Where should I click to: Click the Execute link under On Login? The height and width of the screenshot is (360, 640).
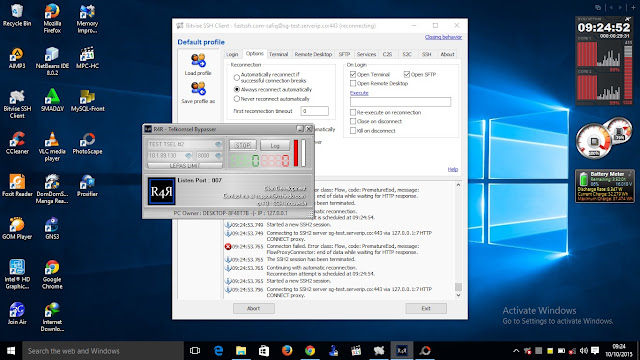(359, 93)
